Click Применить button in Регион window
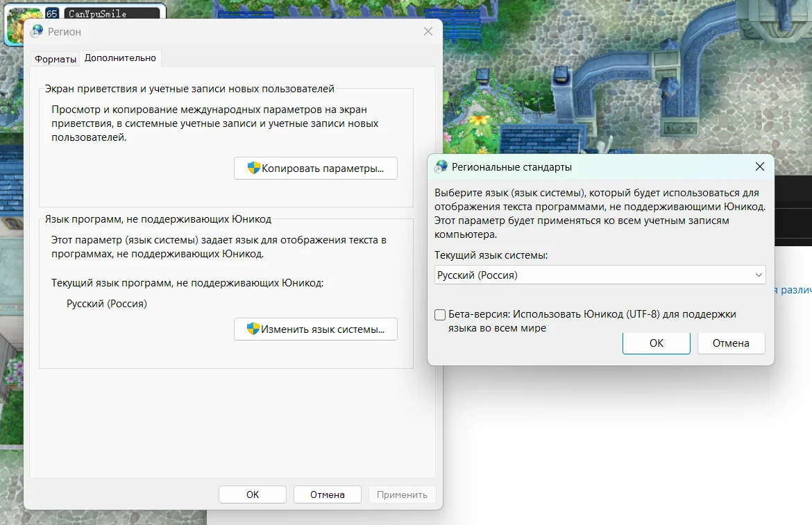This screenshot has width=812, height=525. (403, 494)
